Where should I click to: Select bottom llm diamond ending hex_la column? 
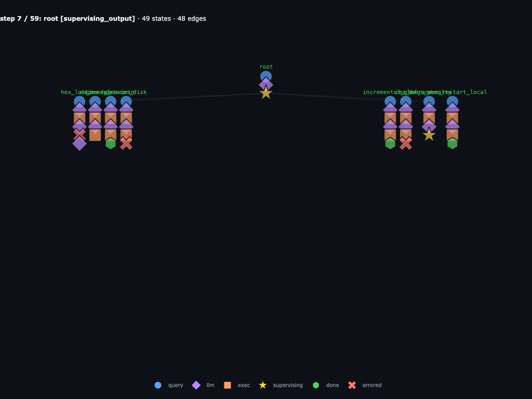[79, 143]
